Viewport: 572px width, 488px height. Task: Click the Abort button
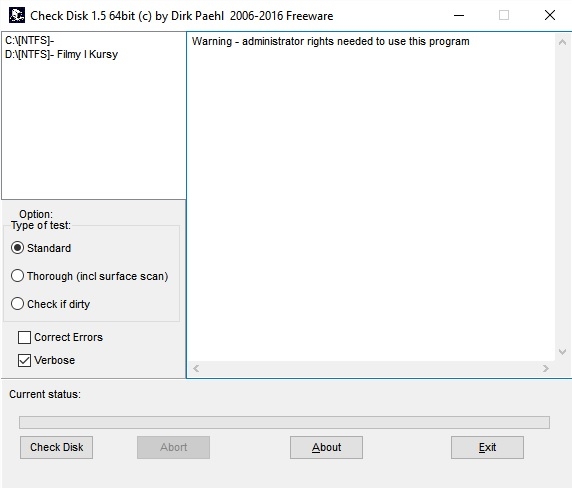173,447
